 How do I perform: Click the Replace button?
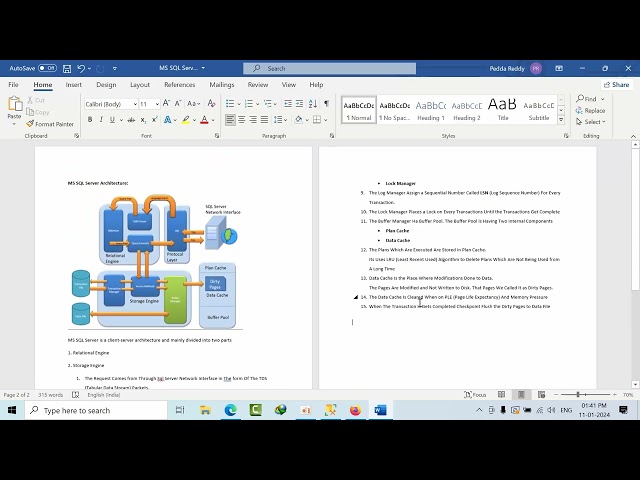(x=590, y=111)
